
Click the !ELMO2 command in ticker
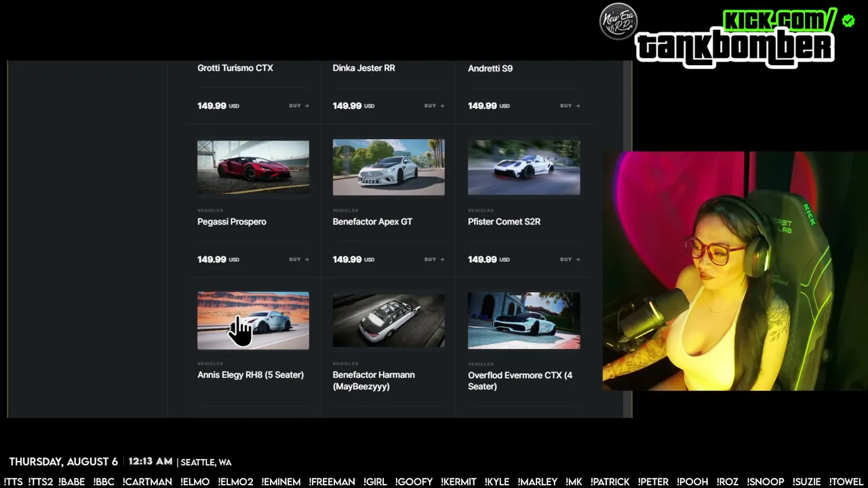point(235,482)
